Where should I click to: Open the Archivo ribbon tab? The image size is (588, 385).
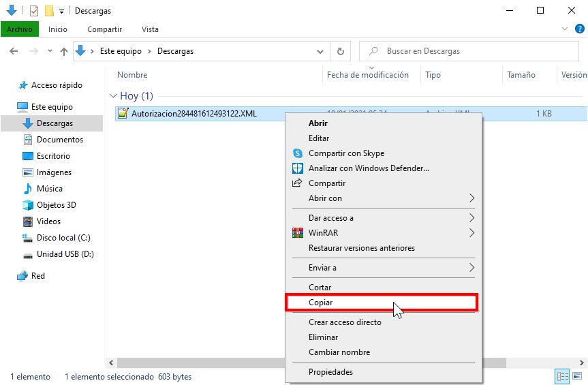click(20, 29)
